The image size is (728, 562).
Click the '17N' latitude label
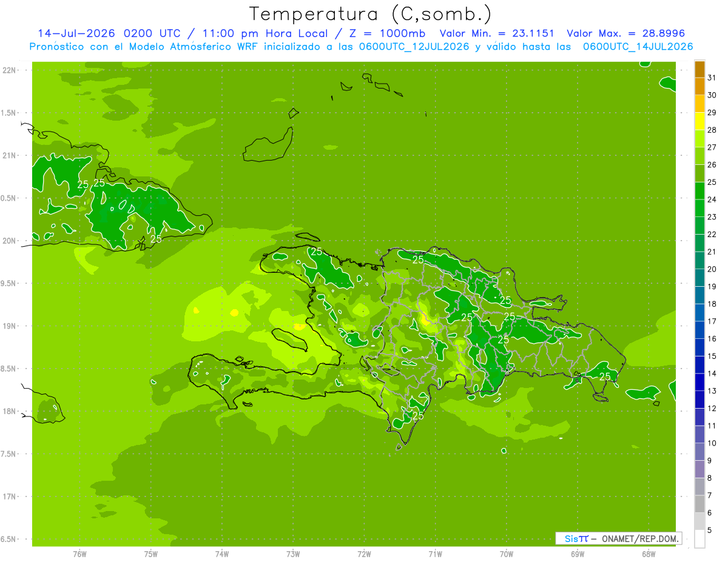[10, 497]
